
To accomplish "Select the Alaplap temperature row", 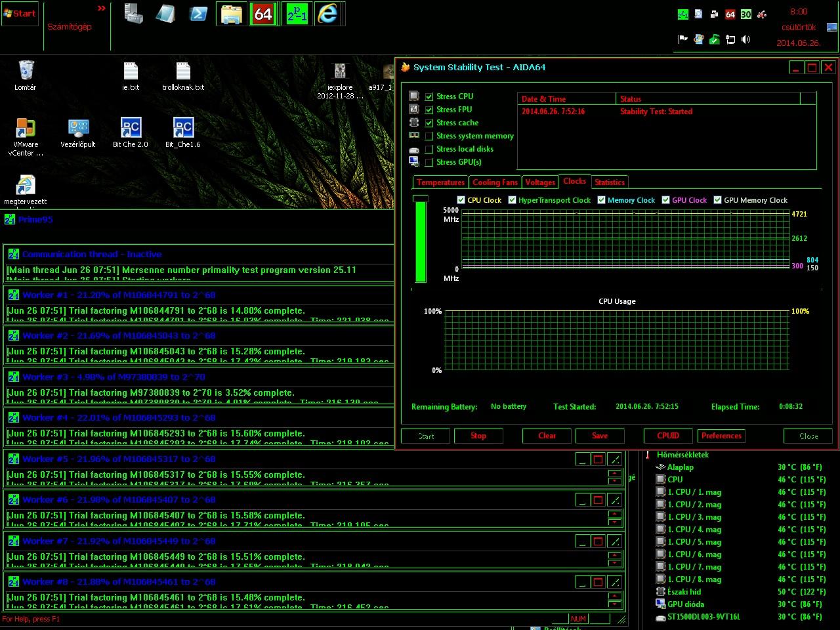I will (x=738, y=467).
